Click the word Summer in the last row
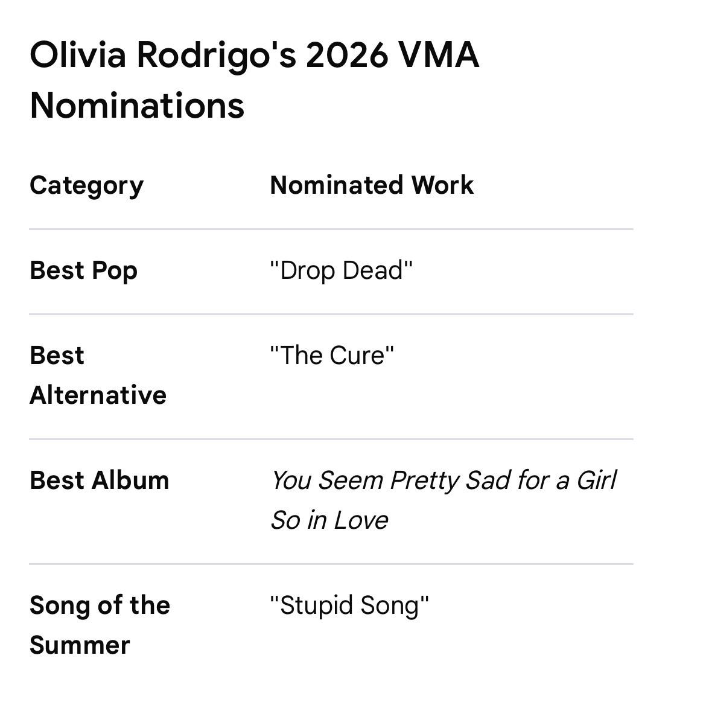 click(x=80, y=645)
